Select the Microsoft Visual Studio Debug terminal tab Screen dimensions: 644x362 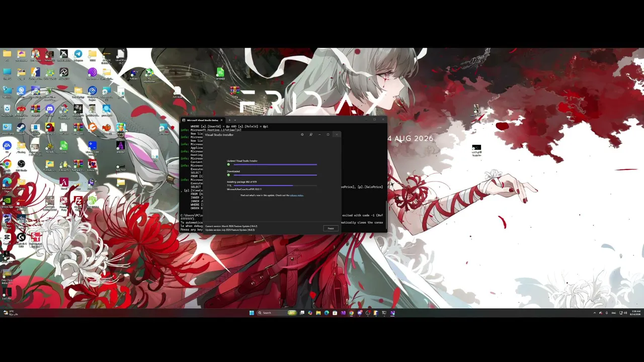click(202, 120)
